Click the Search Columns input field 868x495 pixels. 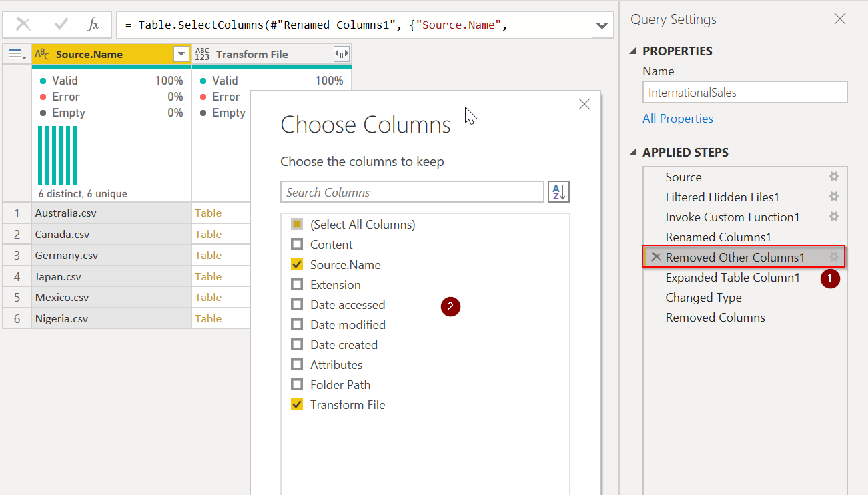click(x=412, y=192)
